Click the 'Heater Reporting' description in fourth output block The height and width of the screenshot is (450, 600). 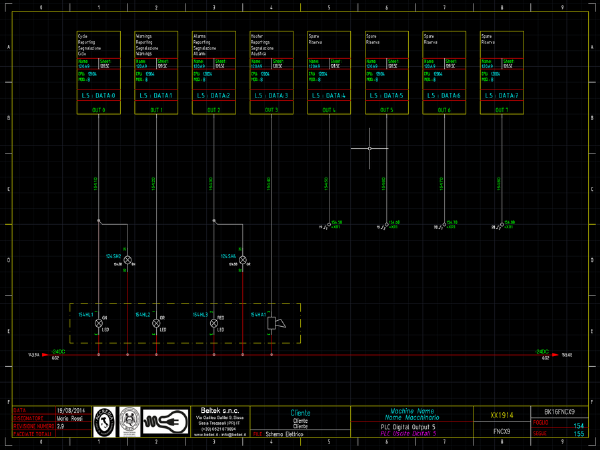pyautogui.click(x=260, y=39)
